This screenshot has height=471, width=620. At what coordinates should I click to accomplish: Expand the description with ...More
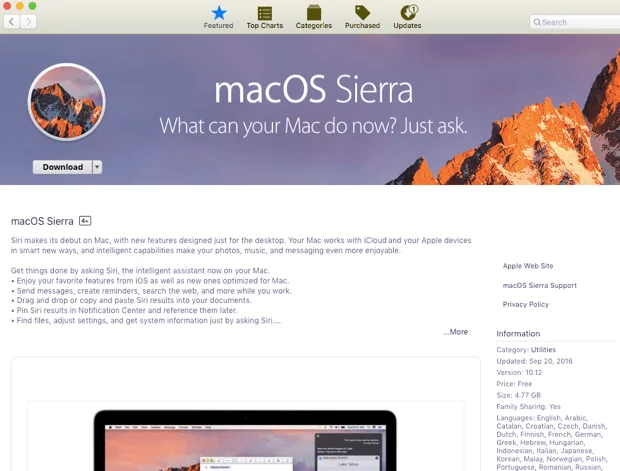point(455,332)
